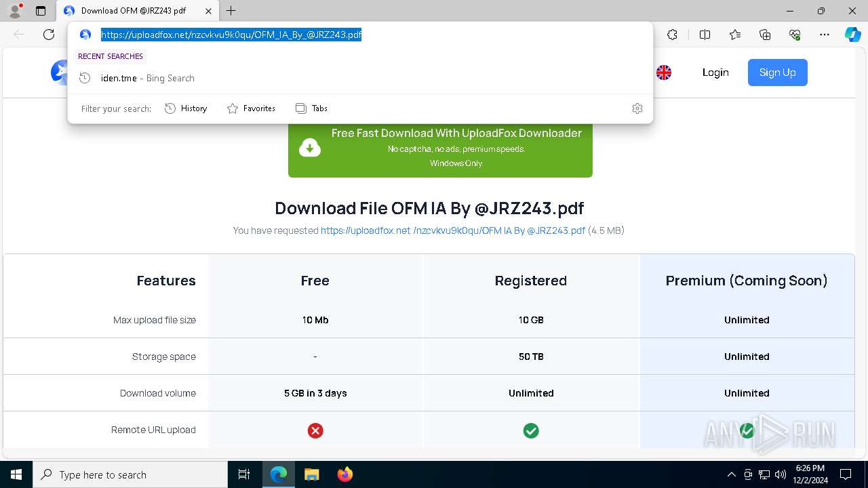Click the Max upload file size label

[x=155, y=320]
